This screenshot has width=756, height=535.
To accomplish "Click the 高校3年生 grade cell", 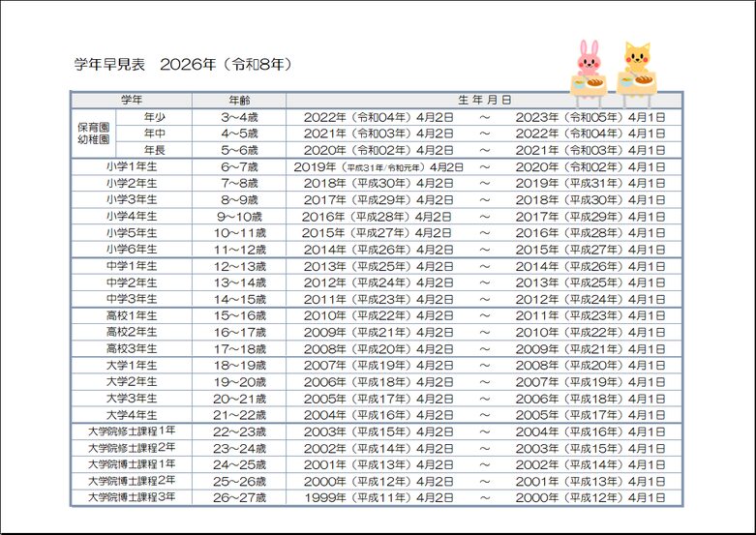I will 132,348.
